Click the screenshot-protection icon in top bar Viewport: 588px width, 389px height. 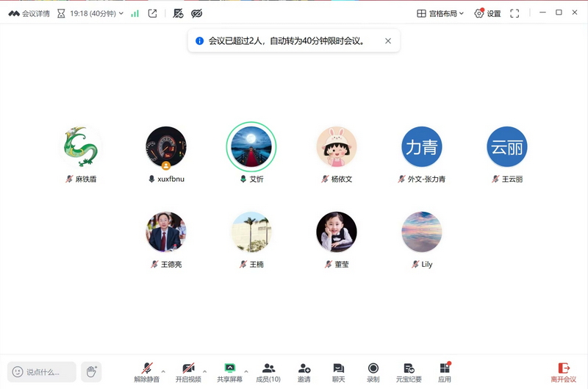pos(178,13)
